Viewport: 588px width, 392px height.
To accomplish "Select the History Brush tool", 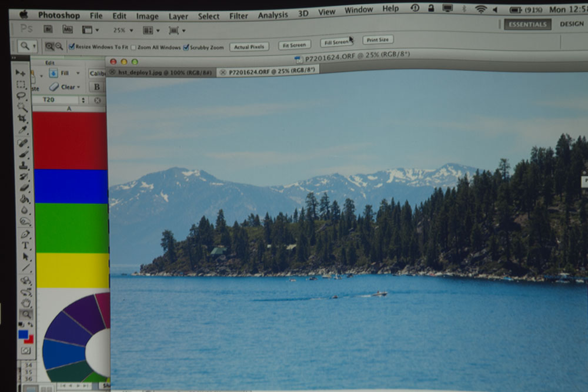I will pyautogui.click(x=24, y=176).
